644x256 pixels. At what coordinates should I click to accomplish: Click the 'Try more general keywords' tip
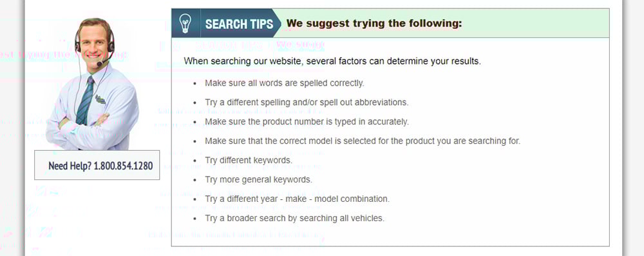(x=258, y=180)
